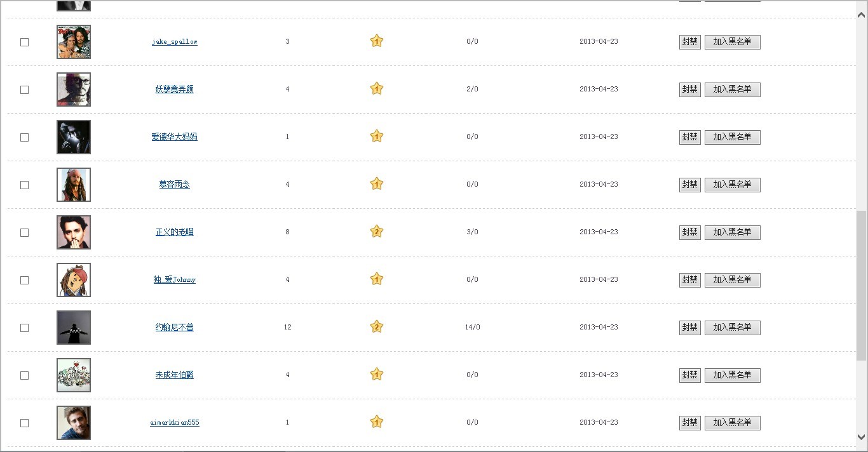Click 封禁 button for 妖孽賣弄颜
Viewport: 868px width, 452px height.
pyautogui.click(x=689, y=90)
